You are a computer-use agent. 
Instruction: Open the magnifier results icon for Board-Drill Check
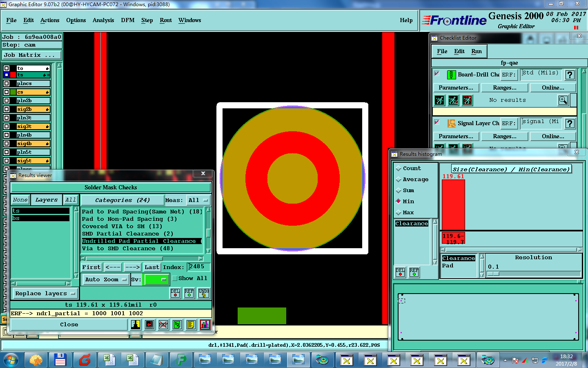563,100
